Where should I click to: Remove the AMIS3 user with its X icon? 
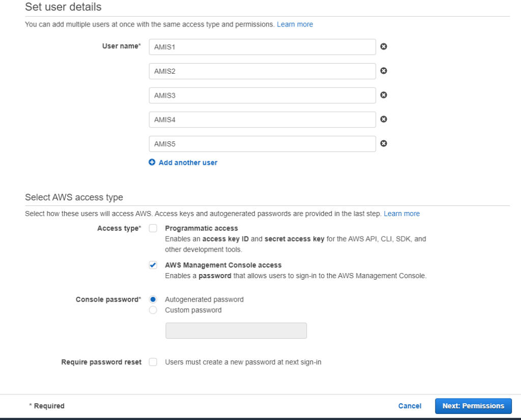tap(384, 95)
